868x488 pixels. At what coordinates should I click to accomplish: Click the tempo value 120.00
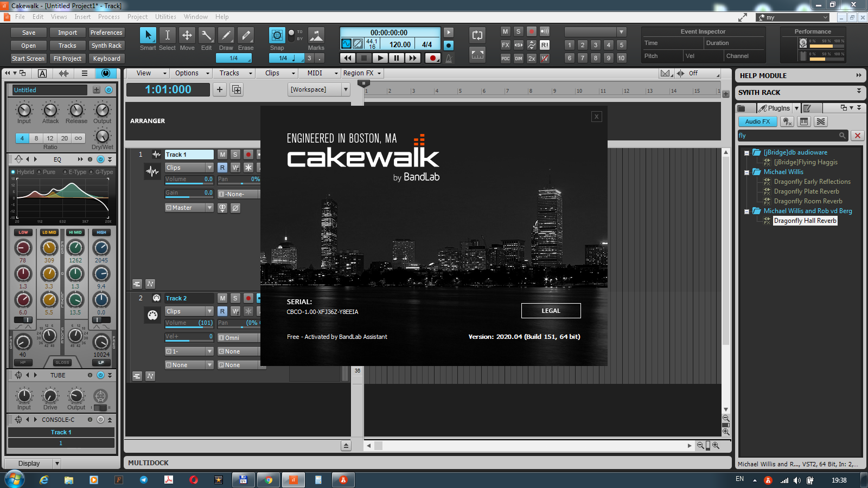coord(400,44)
